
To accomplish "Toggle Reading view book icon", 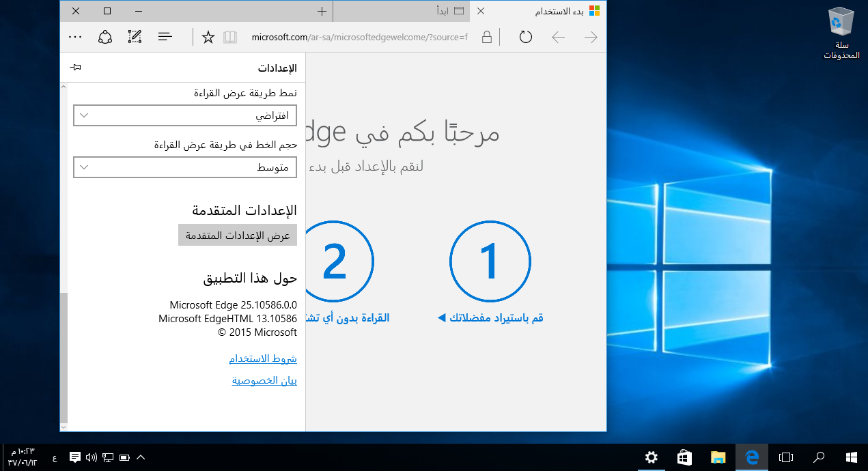I will click(x=230, y=37).
